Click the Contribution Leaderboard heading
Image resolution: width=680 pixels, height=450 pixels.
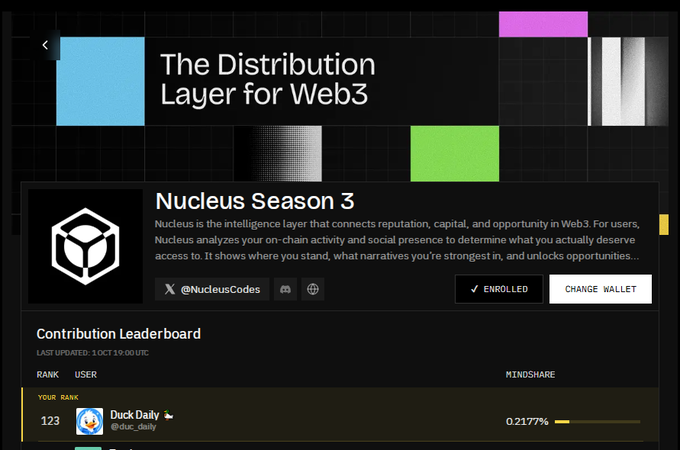tap(118, 334)
